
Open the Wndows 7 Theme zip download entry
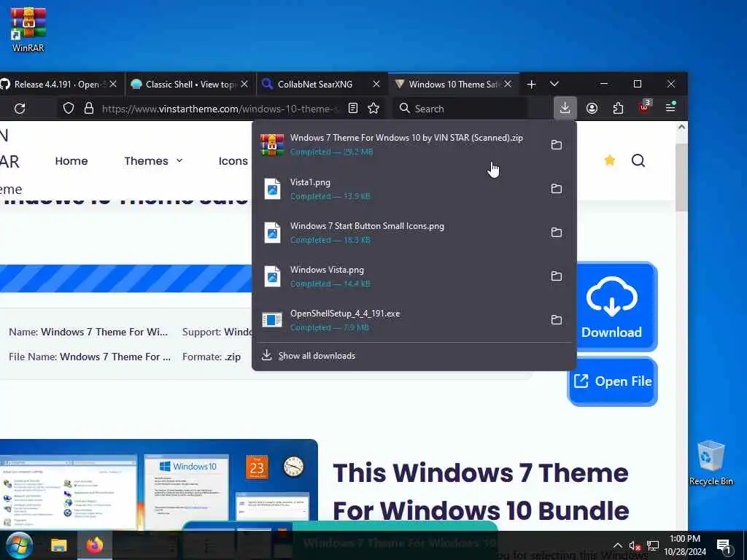coord(400,144)
